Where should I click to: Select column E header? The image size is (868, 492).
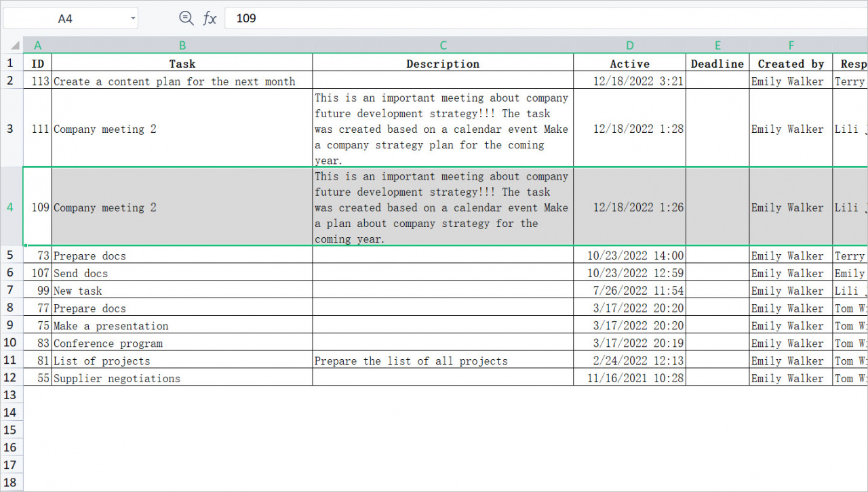click(x=717, y=45)
